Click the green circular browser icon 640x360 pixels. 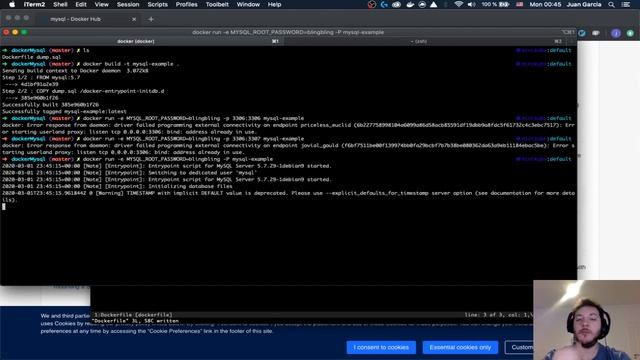pos(630,33)
